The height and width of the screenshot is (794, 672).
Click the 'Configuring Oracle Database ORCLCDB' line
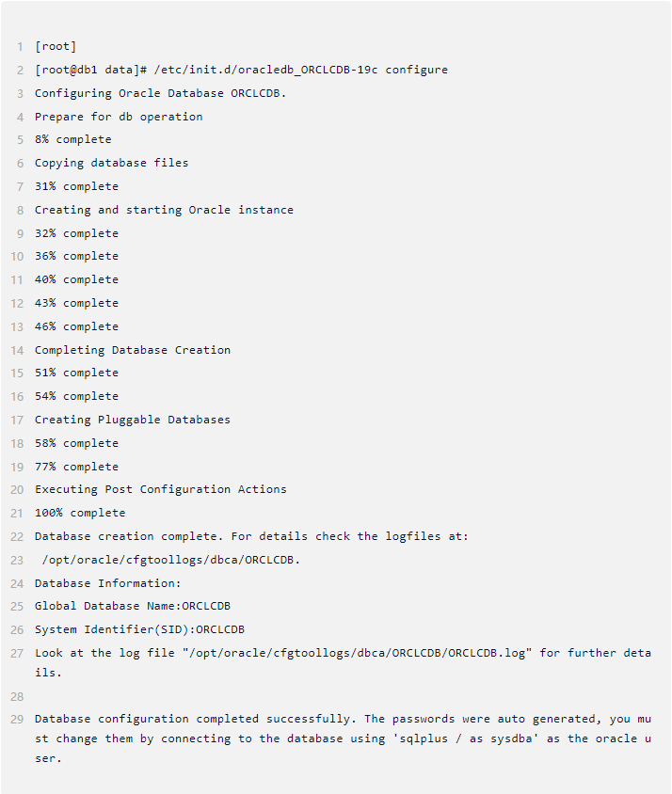click(x=160, y=93)
